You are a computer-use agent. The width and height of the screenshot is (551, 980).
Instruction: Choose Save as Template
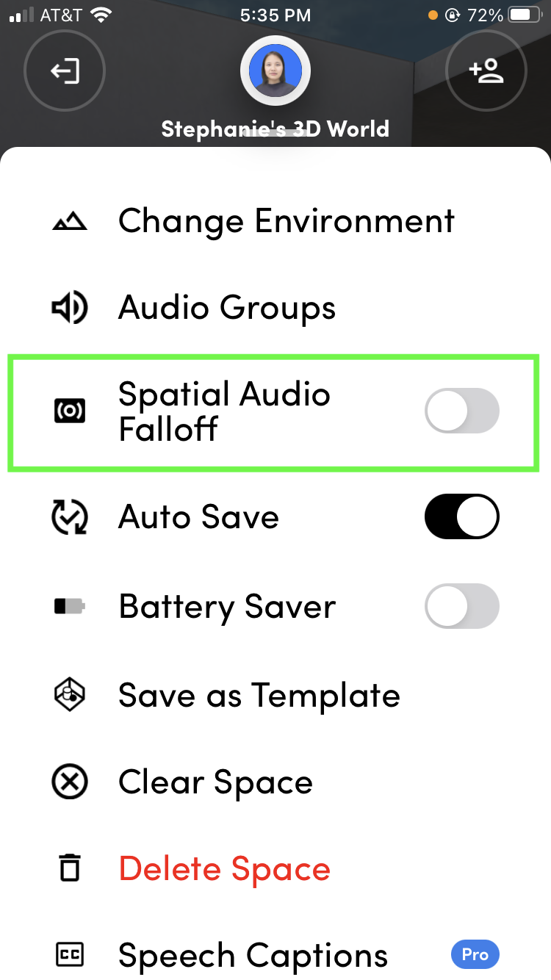pos(275,695)
